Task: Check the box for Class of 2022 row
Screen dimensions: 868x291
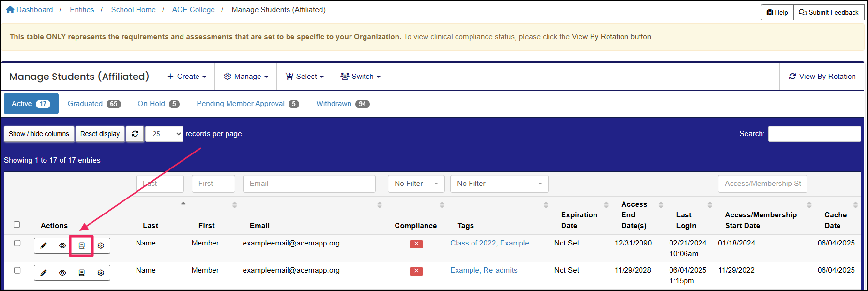Action: (17, 243)
